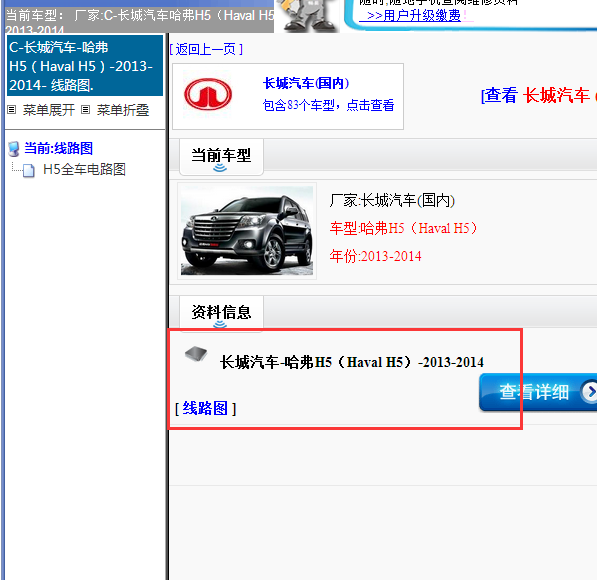Image resolution: width=597 pixels, height=580 pixels.
Task: Click the blue sidebar title C-长城汽车-哈弗H5
Action: (x=85, y=66)
